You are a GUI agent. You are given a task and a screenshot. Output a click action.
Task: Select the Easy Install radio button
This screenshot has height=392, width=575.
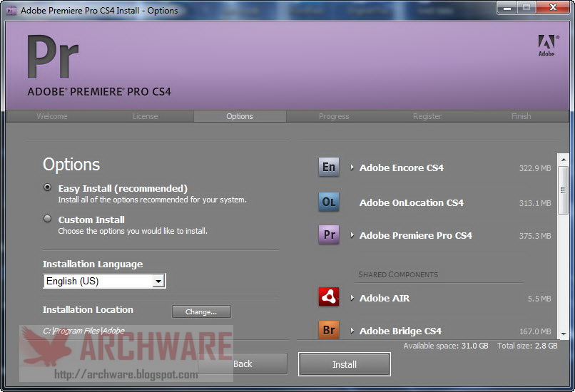(x=47, y=187)
